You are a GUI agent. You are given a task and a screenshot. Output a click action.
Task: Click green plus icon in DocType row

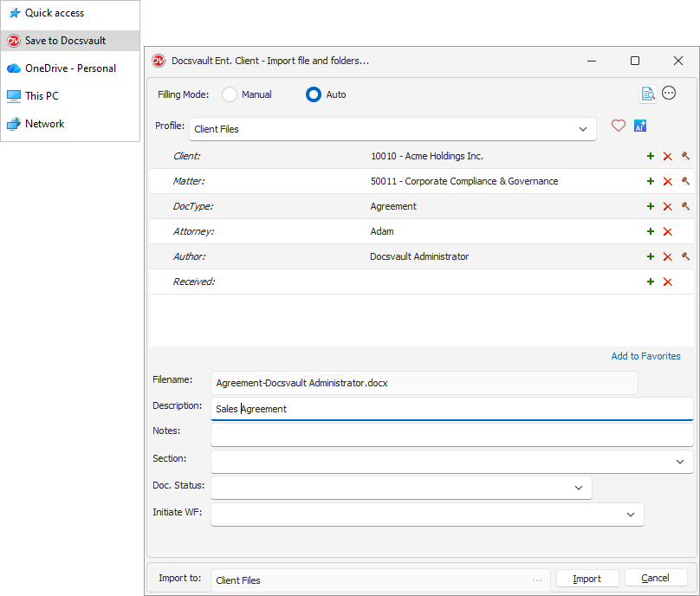click(x=651, y=206)
